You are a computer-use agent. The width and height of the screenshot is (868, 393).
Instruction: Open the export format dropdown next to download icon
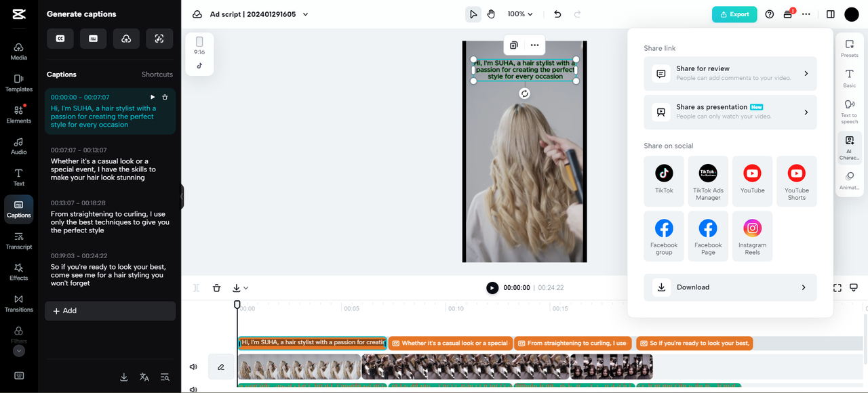tap(245, 287)
